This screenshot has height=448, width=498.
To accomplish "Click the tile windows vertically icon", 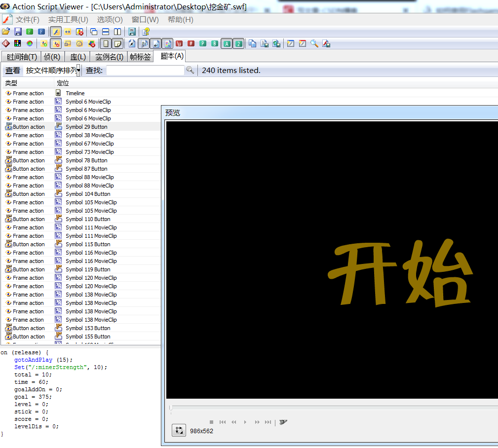I will [117, 32].
